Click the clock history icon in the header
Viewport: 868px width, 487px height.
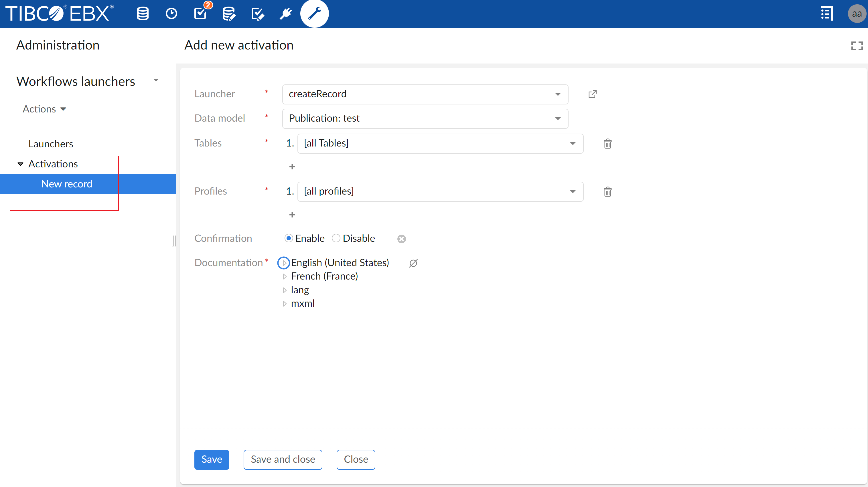171,14
